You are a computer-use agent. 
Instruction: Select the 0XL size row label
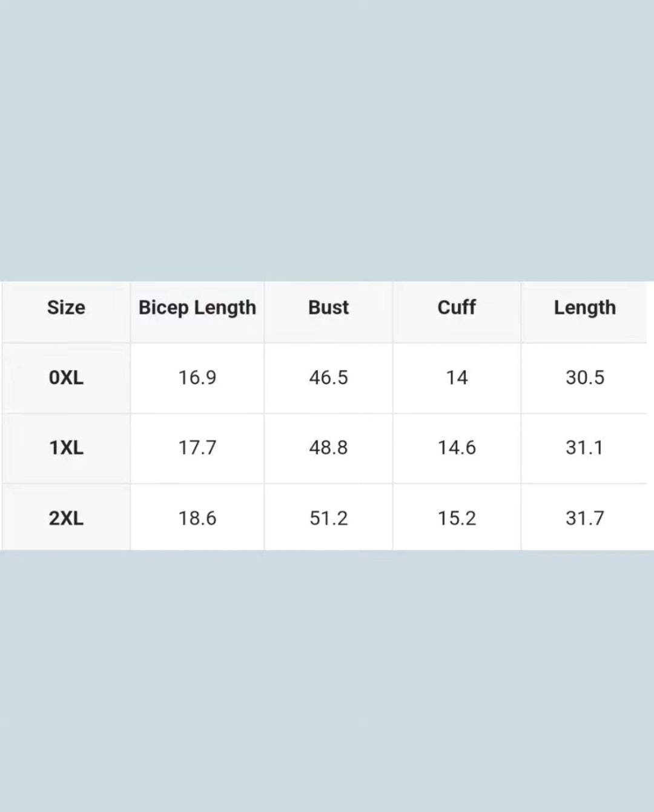tap(66, 378)
